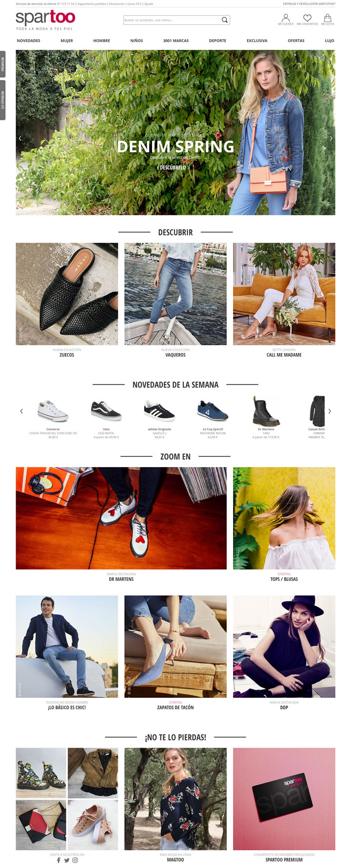Open Mi Cuenta account icon

tap(286, 18)
